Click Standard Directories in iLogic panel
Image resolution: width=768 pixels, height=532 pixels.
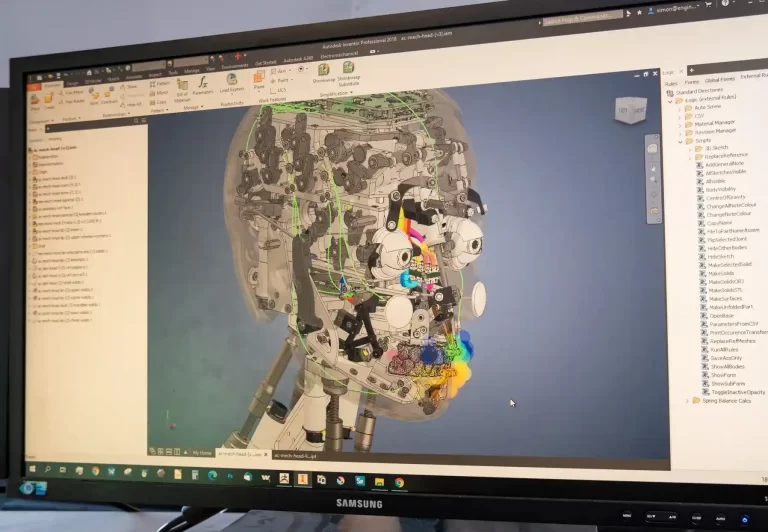click(x=695, y=91)
